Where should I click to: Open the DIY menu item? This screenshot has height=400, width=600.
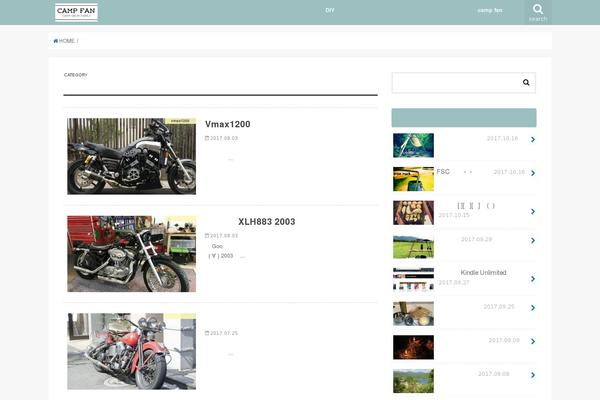click(330, 10)
